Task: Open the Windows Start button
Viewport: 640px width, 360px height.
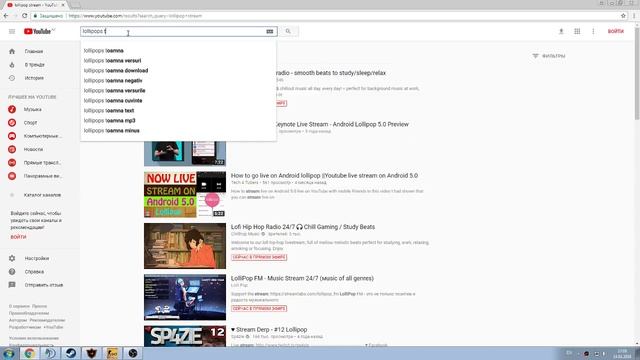Action: 8,353
